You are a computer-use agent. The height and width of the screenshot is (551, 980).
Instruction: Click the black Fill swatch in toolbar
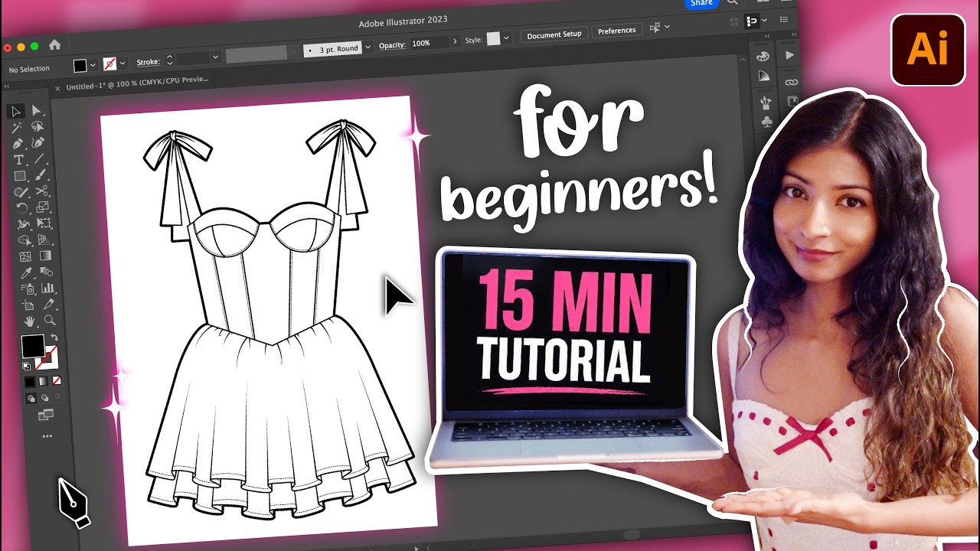[x=32, y=347]
